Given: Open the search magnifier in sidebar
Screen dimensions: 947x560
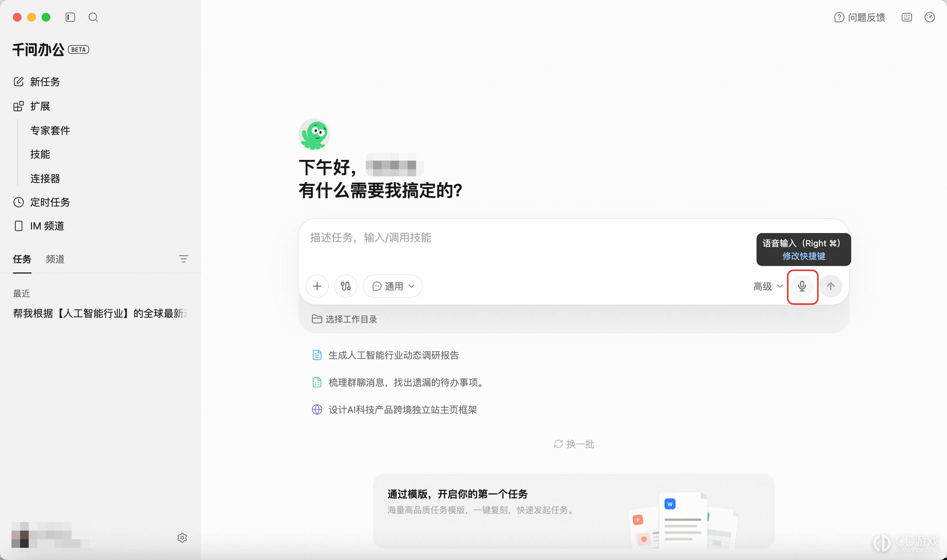Looking at the screenshot, I should [x=93, y=17].
